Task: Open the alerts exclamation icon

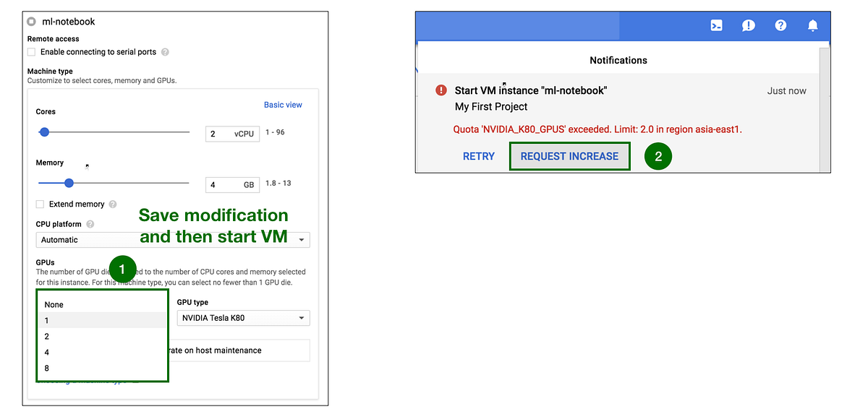Action: point(749,25)
